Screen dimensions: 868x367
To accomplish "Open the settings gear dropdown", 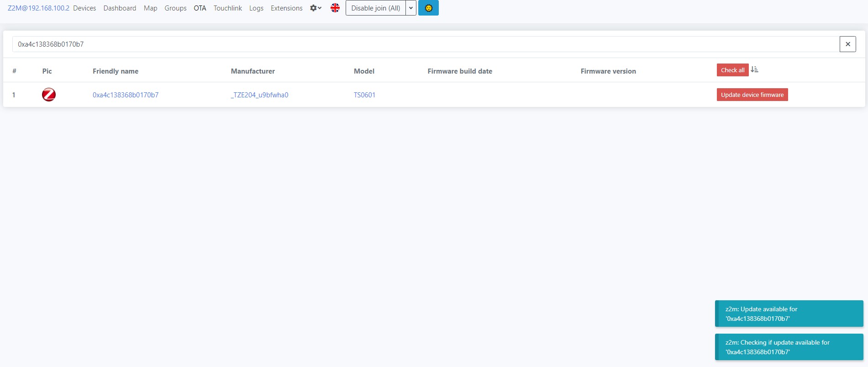I will (x=316, y=8).
